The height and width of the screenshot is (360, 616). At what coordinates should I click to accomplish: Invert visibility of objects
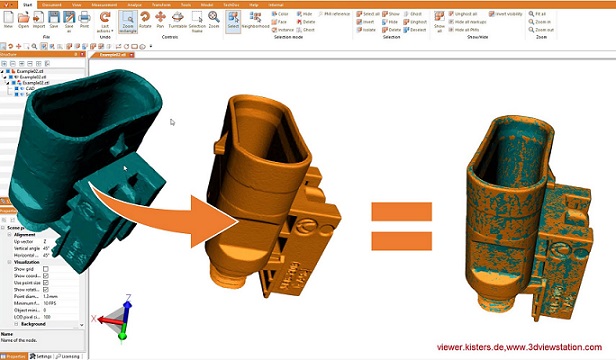[506, 14]
